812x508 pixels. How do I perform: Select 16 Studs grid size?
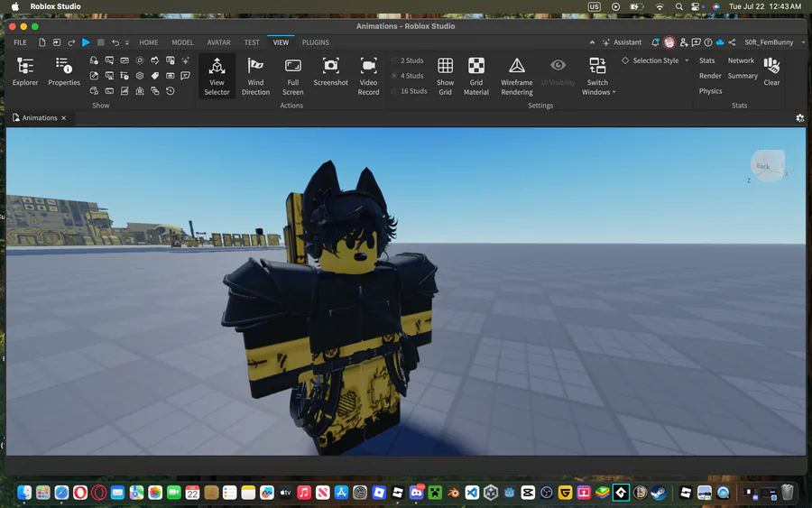click(x=410, y=91)
